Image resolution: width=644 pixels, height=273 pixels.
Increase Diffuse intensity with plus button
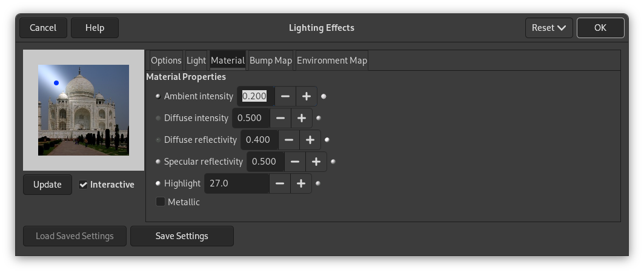pyautogui.click(x=301, y=118)
